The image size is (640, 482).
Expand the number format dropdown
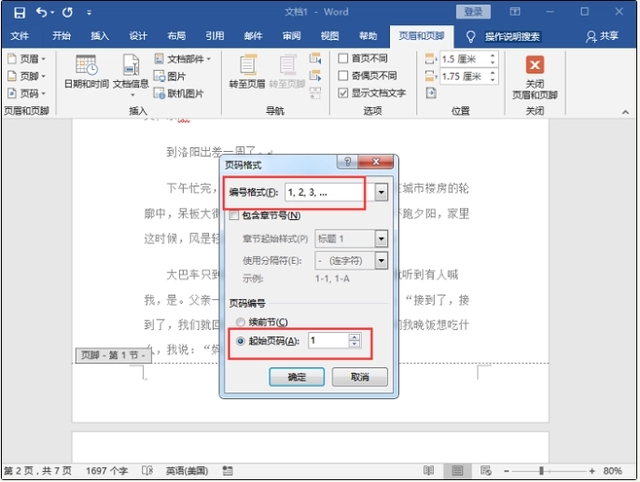point(382,191)
